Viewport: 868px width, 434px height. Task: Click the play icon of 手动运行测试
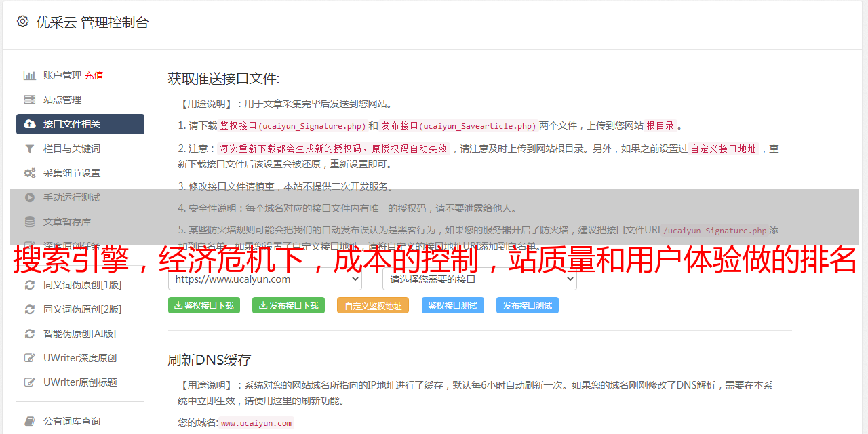(x=30, y=197)
